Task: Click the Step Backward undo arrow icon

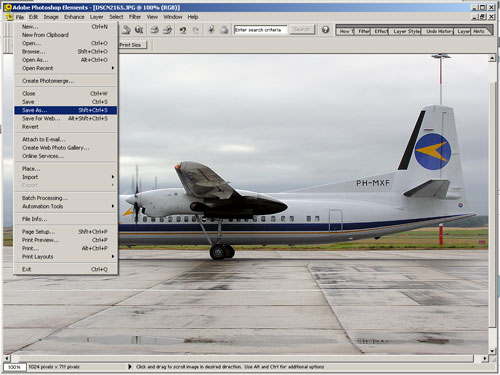Action: (183, 30)
